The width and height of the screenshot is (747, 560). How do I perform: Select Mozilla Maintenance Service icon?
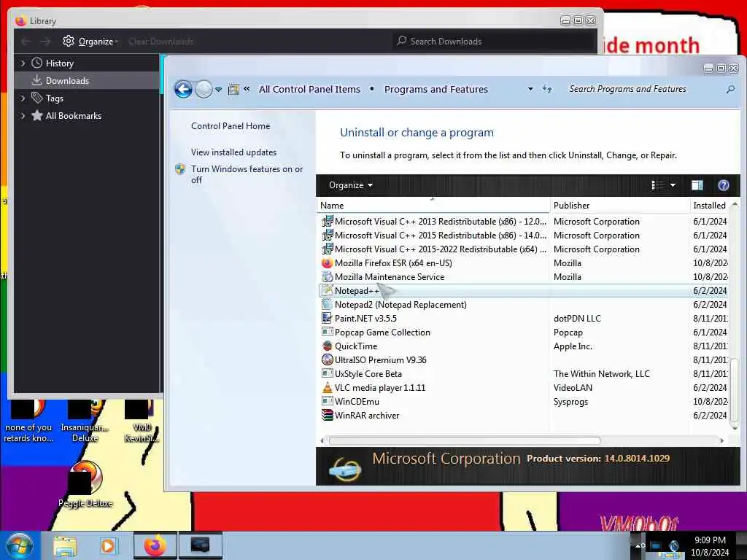328,276
